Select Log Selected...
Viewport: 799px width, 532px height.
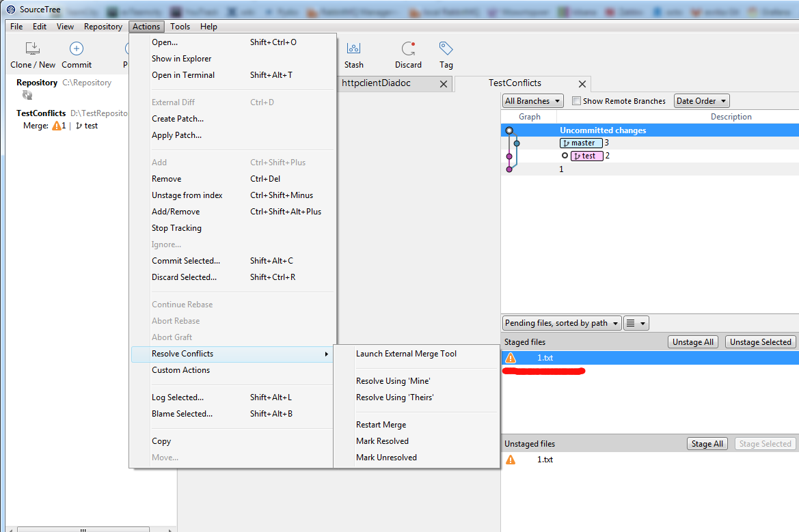pos(233,397)
